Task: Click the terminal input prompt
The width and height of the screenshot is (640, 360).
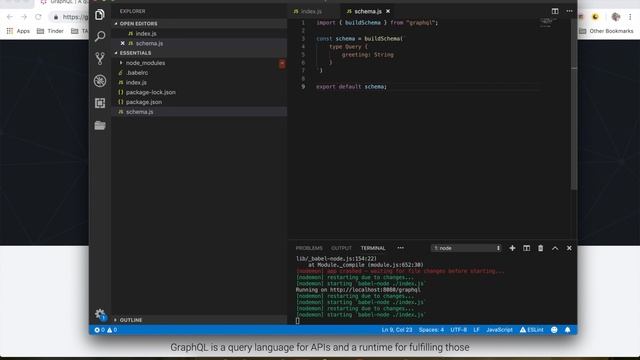Action: click(x=298, y=321)
